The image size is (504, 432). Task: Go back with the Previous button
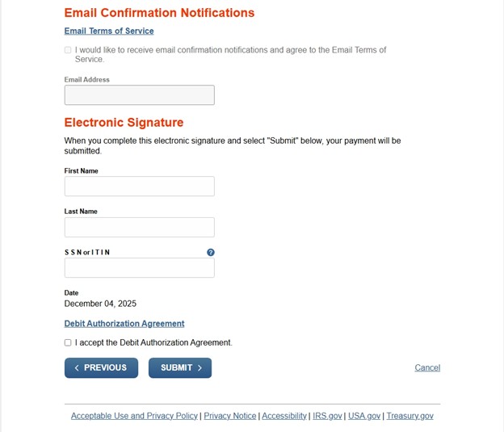[101, 368]
